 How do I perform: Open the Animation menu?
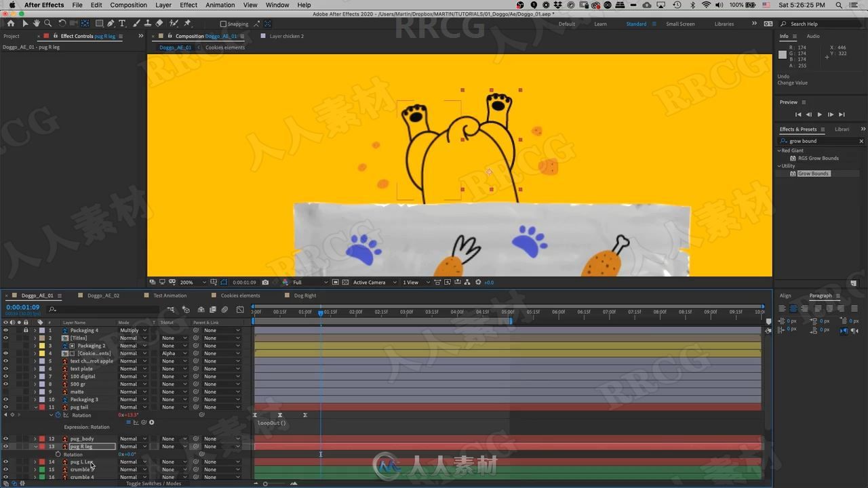(220, 5)
